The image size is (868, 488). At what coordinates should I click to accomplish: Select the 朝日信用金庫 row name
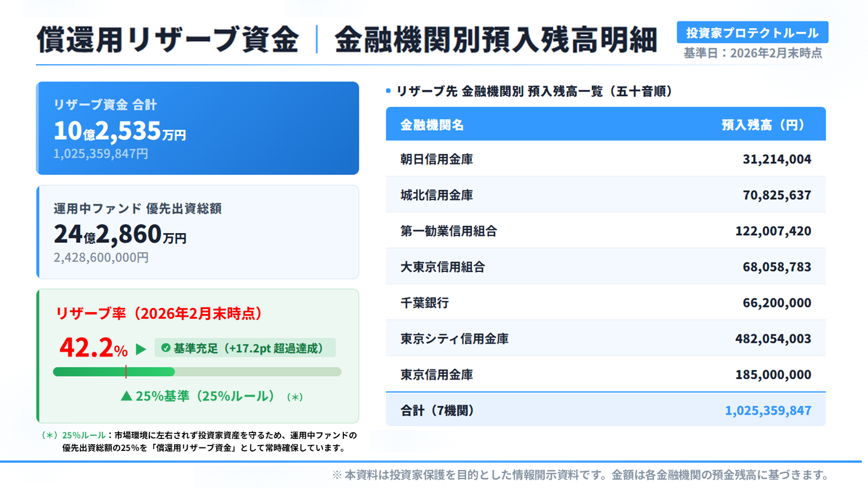[x=437, y=159]
